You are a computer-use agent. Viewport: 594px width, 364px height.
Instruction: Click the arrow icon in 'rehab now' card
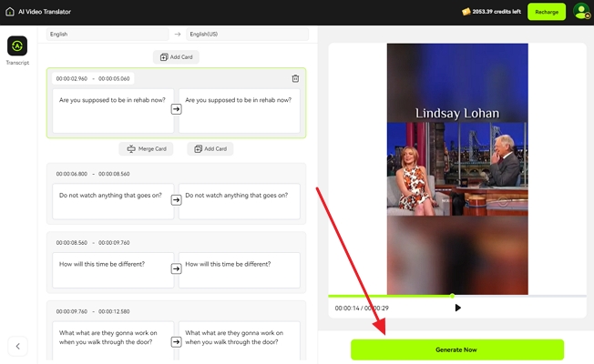177,109
